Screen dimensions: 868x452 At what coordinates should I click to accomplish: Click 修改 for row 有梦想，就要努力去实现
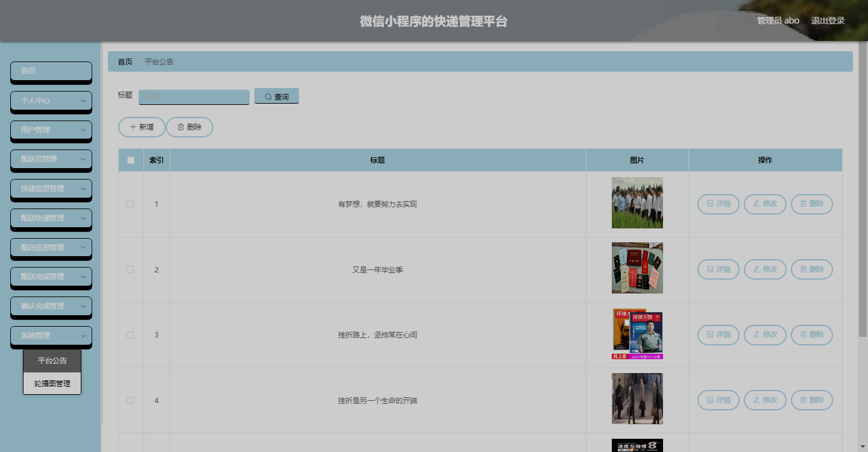tap(765, 204)
